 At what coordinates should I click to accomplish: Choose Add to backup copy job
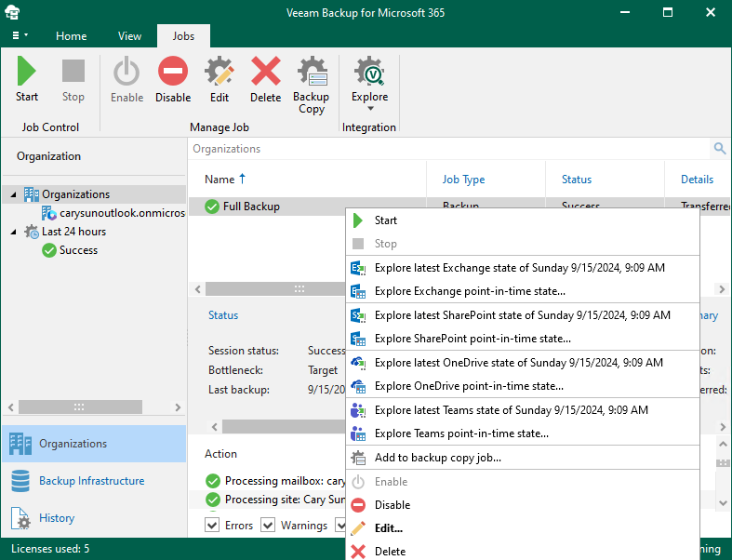pyautogui.click(x=523, y=458)
